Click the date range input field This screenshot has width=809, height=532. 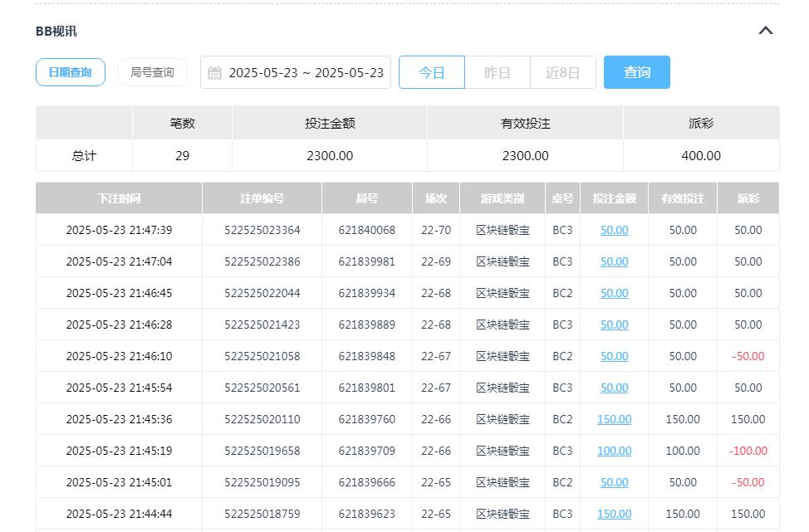click(x=306, y=72)
